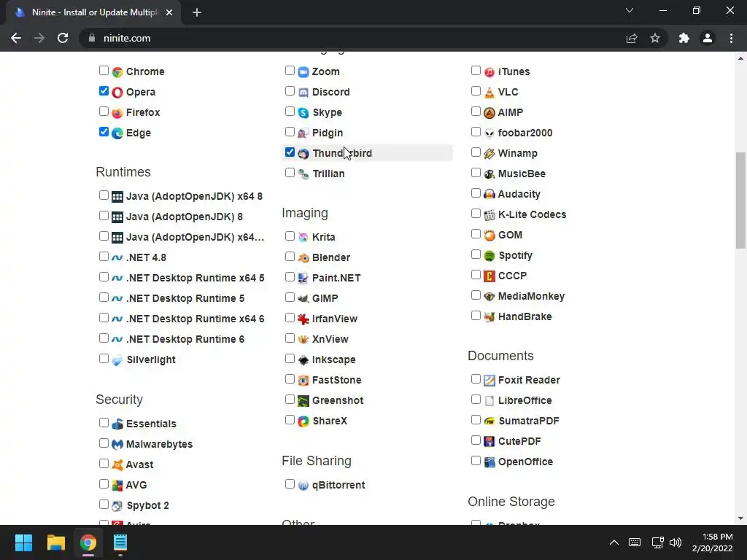Click the OpenOffice label
Screen dimensions: 747x560
(525, 462)
